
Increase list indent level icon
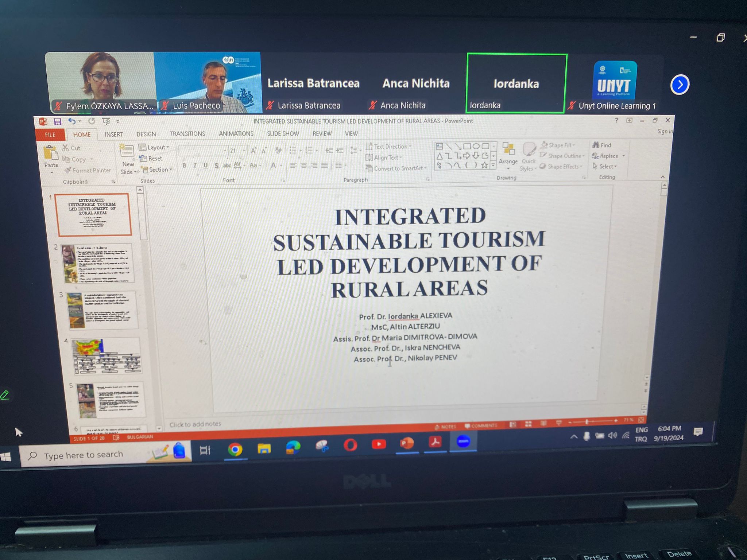click(x=340, y=150)
